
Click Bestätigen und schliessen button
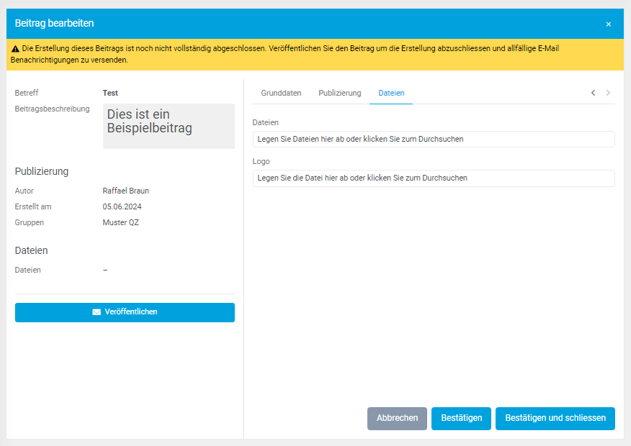coord(555,418)
